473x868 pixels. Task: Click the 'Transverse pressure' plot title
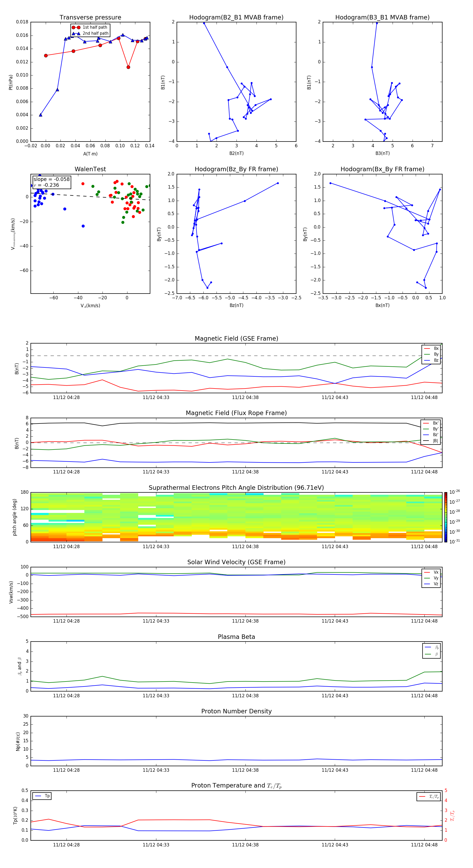[90, 18]
